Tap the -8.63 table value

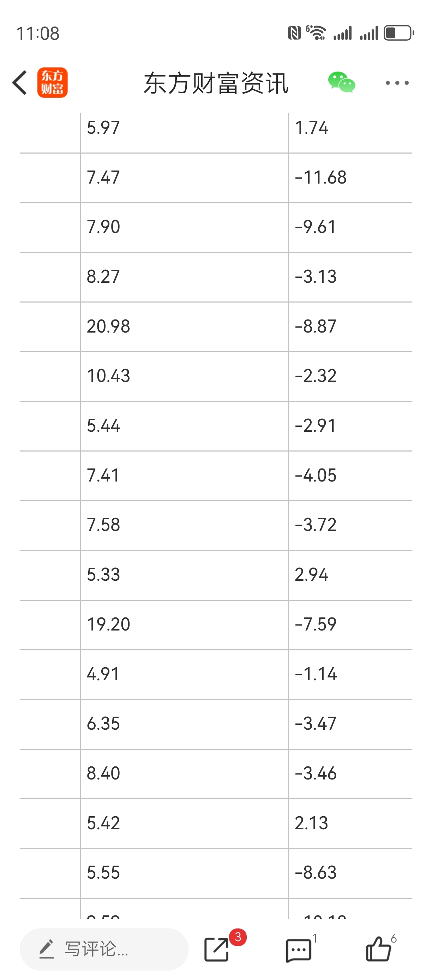(x=316, y=873)
